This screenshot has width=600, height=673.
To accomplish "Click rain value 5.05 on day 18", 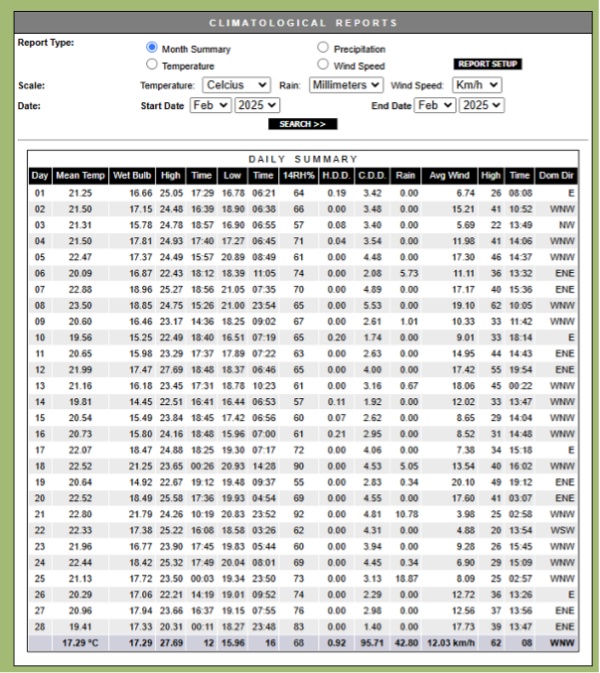I will pos(409,466).
